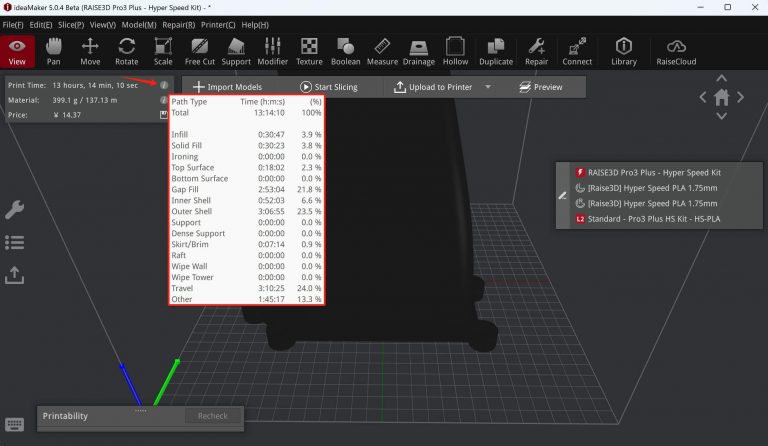
Task: Select Standard - Pro3 Plus HS Kit template
Action: tap(653, 219)
